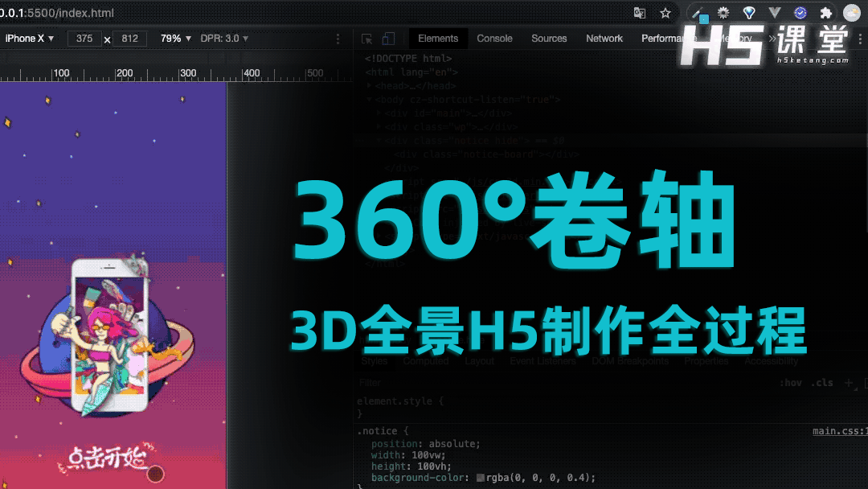Click the Vue devtools extension icon

(x=775, y=13)
